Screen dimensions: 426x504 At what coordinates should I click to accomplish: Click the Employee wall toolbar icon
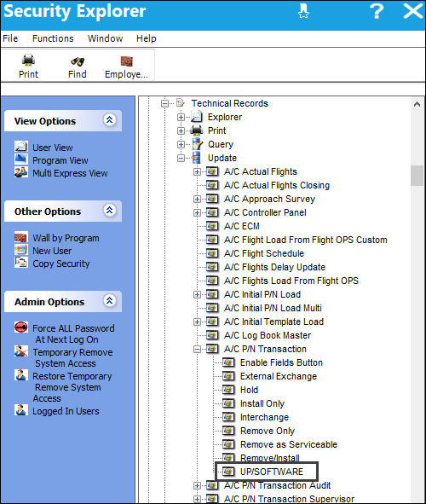[x=126, y=61]
